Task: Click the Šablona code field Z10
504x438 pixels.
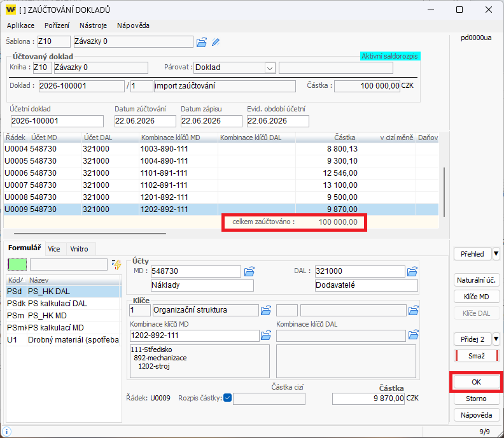Action: [53, 42]
